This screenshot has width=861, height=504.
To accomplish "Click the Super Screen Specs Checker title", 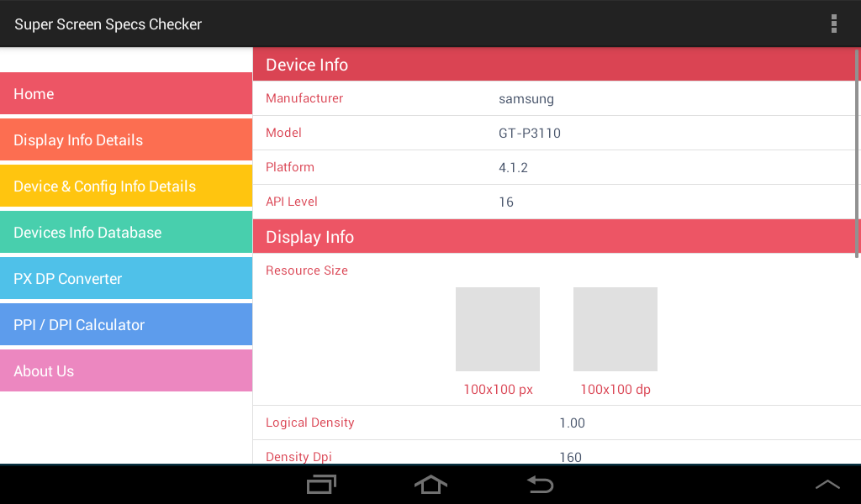I will [x=108, y=24].
